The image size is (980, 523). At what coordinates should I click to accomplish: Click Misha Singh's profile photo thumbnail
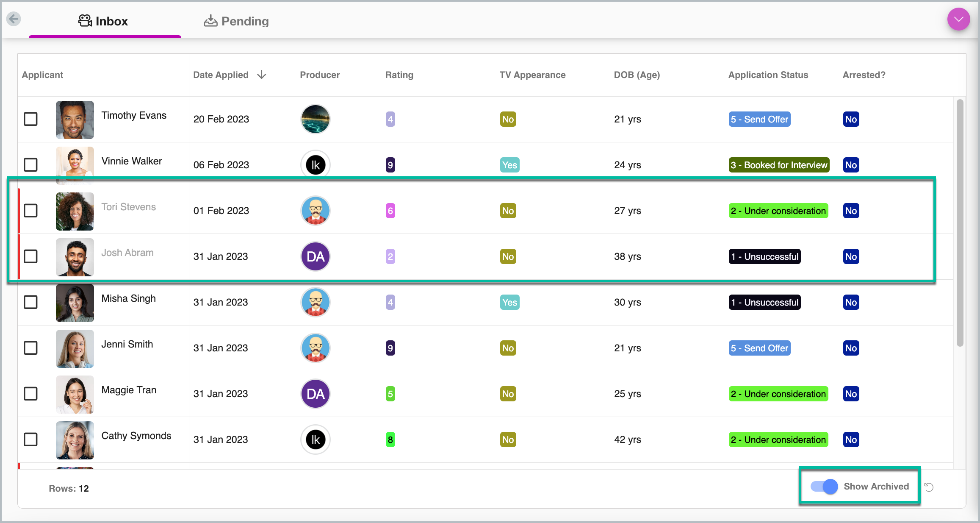click(75, 303)
